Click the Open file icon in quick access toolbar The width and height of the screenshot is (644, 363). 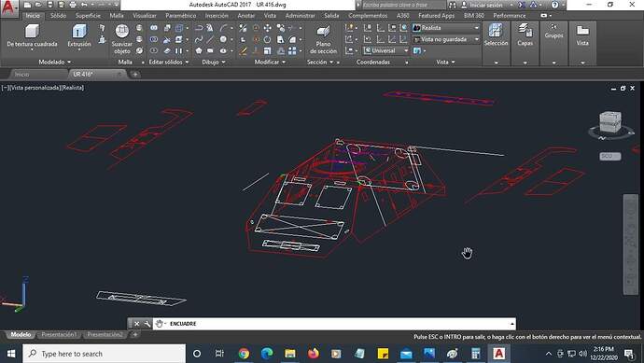point(38,5)
